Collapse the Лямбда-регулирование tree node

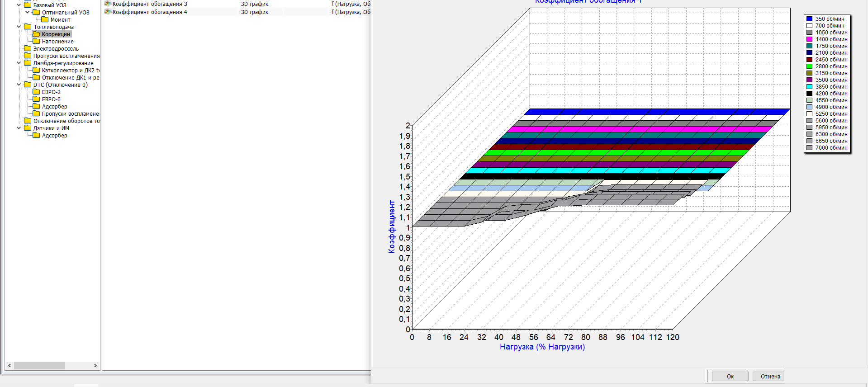coord(19,63)
